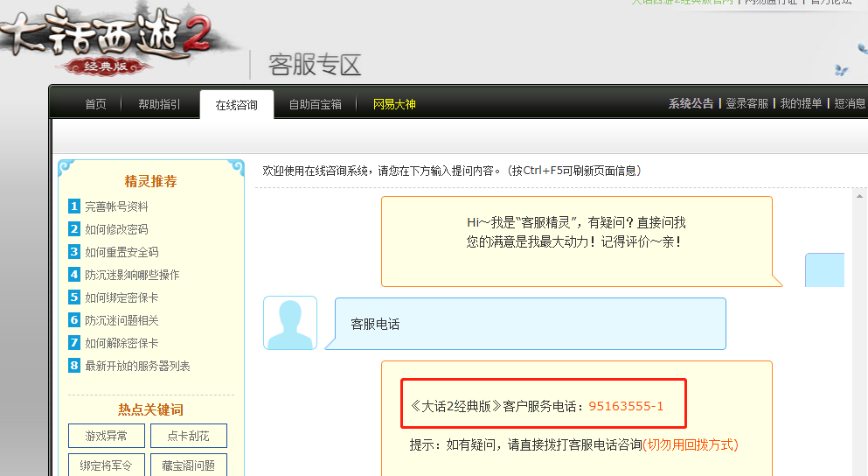Click number 1 icon beside 完善帐号资料
Screen dimensions: 868x476
[74, 206]
